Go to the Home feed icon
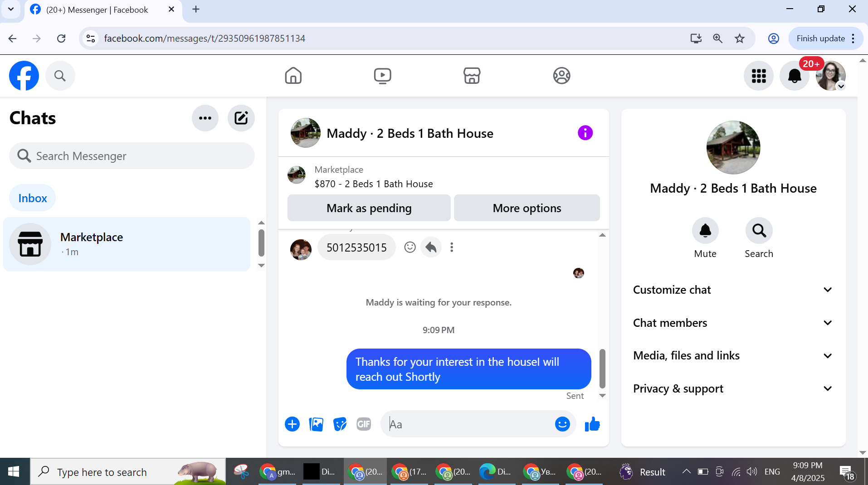Image resolution: width=868 pixels, height=485 pixels. pyautogui.click(x=293, y=76)
